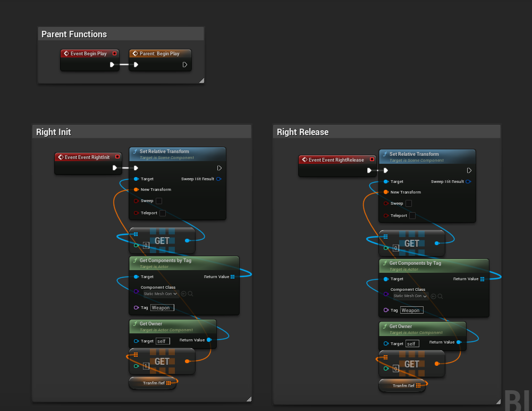Open Component Class dropdown in Right Release
Image resolution: width=532 pixels, height=411 pixels.
[409, 296]
